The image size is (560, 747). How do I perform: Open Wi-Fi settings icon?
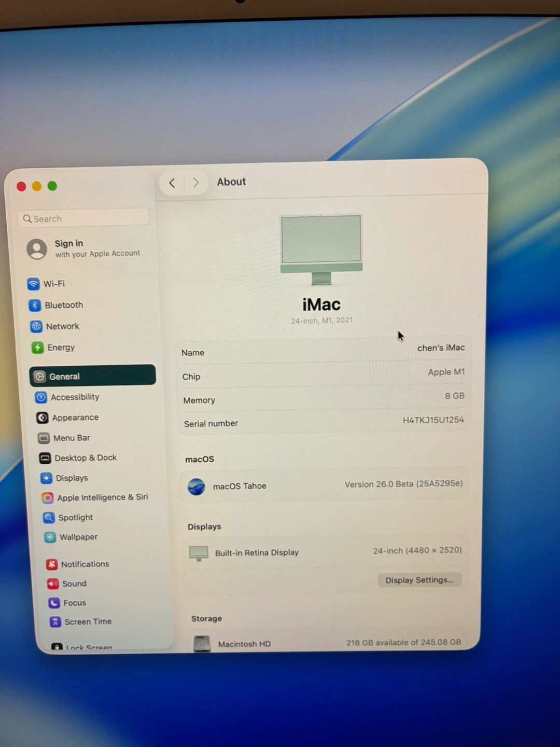(x=34, y=284)
